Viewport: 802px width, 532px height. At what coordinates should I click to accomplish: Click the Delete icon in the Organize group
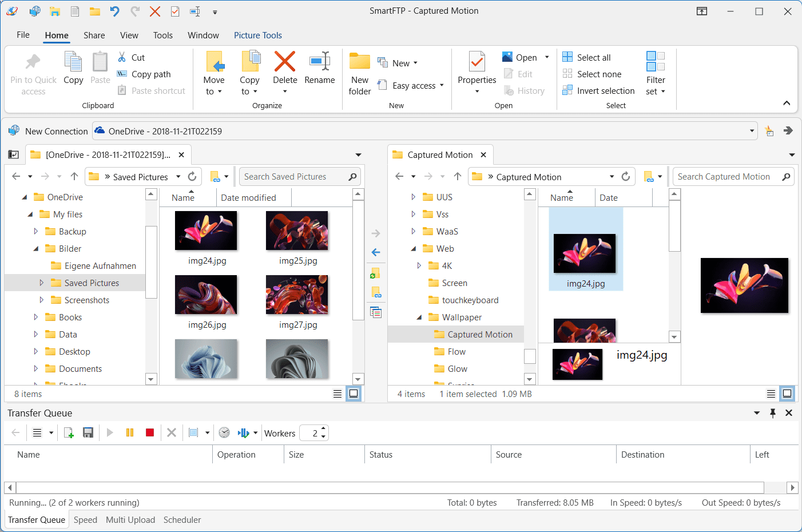point(285,62)
